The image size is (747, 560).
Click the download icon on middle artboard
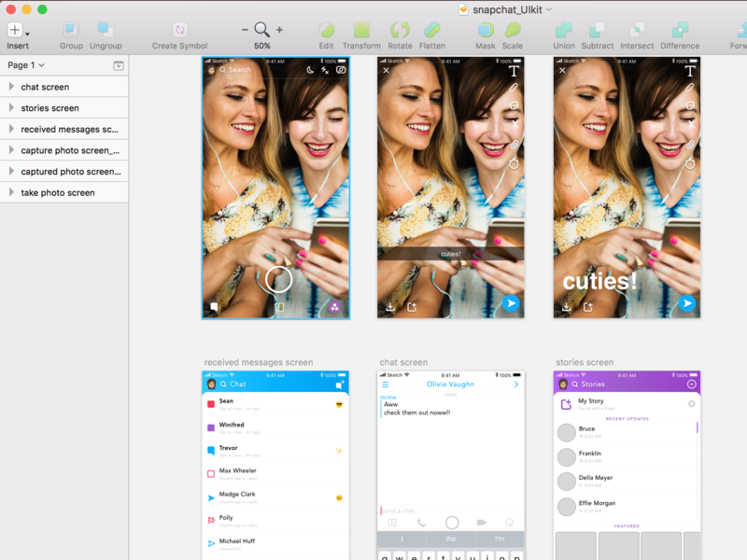390,307
